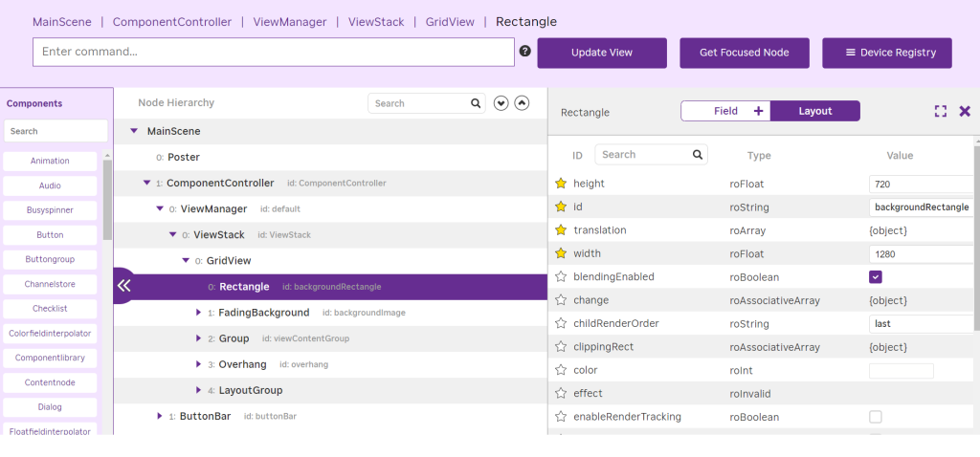980x457 pixels.
Task: Edit the height value 720
Action: 922,184
